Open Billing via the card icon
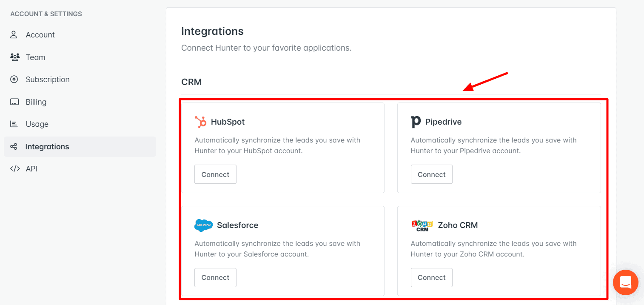The width and height of the screenshot is (644, 305). pyautogui.click(x=15, y=102)
